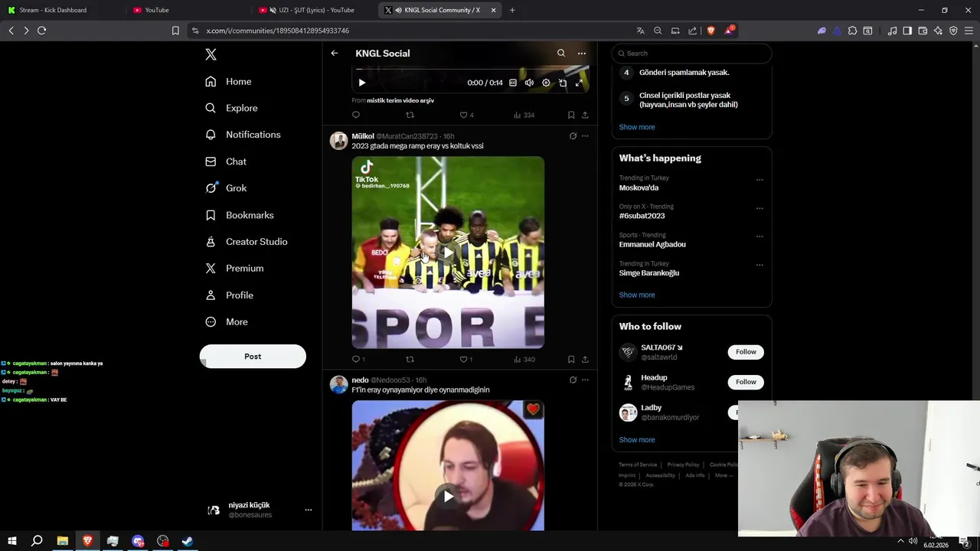
Task: Open more options on nedo's post
Action: click(585, 380)
